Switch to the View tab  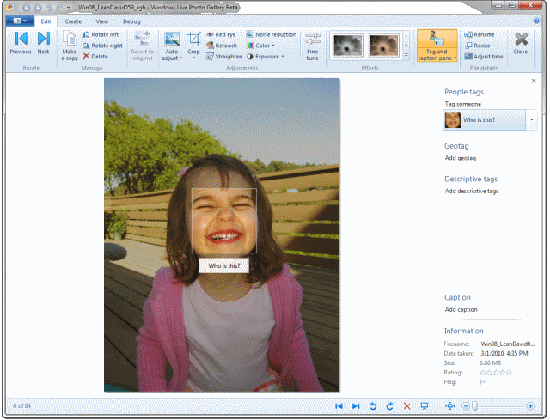(102, 21)
